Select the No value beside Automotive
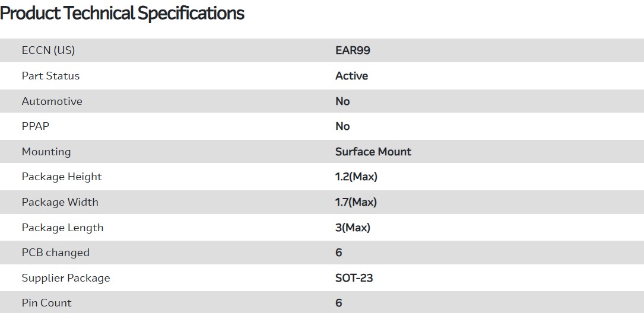This screenshot has height=313, width=644. tap(342, 101)
